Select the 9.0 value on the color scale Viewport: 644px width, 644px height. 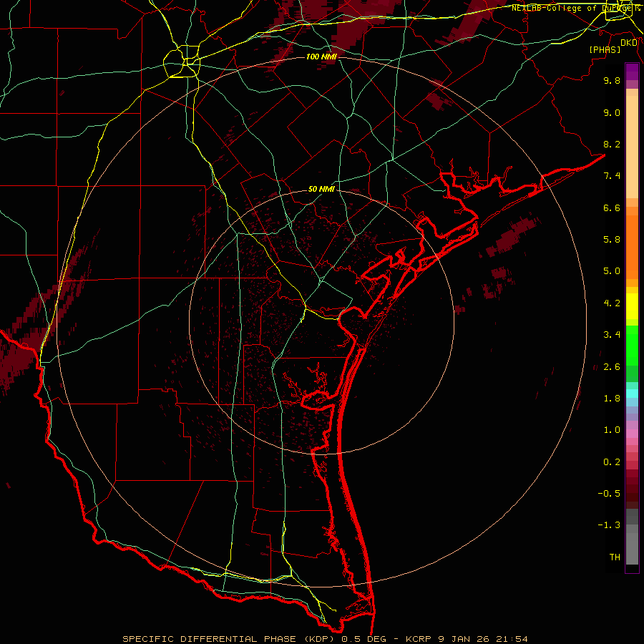click(612, 112)
